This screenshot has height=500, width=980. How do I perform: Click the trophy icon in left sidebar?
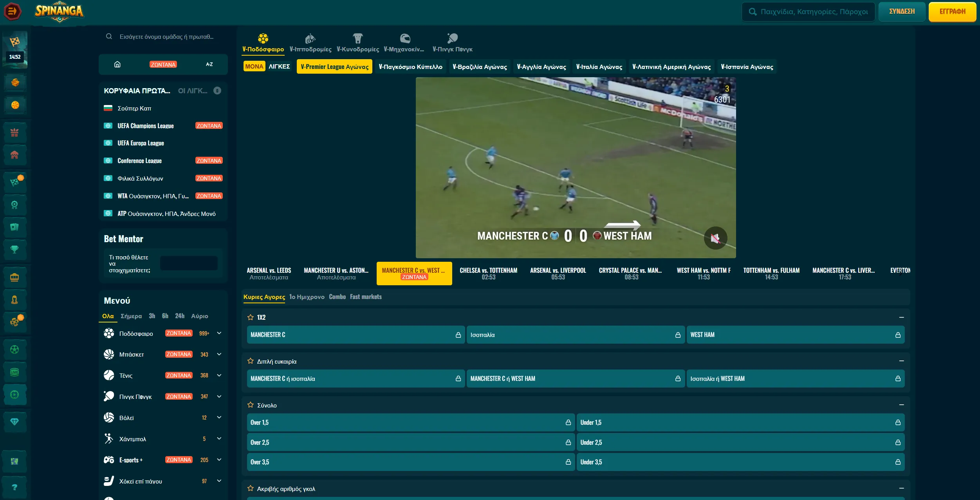(14, 249)
